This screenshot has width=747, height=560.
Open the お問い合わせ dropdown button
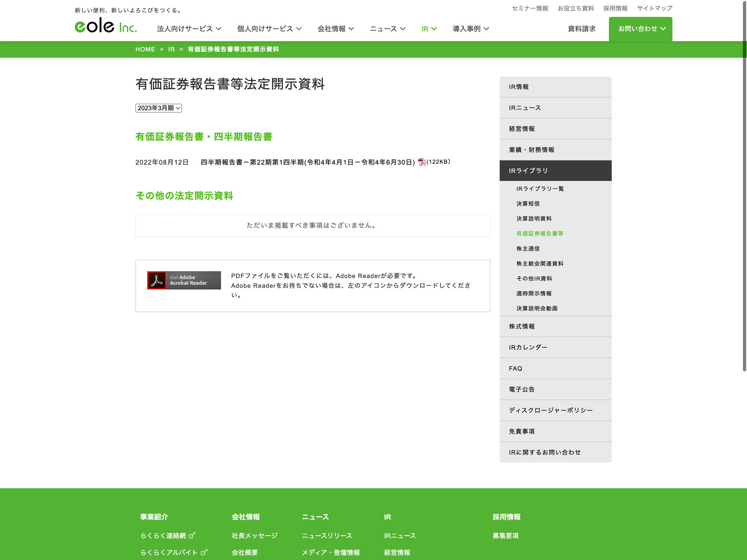pos(640,29)
